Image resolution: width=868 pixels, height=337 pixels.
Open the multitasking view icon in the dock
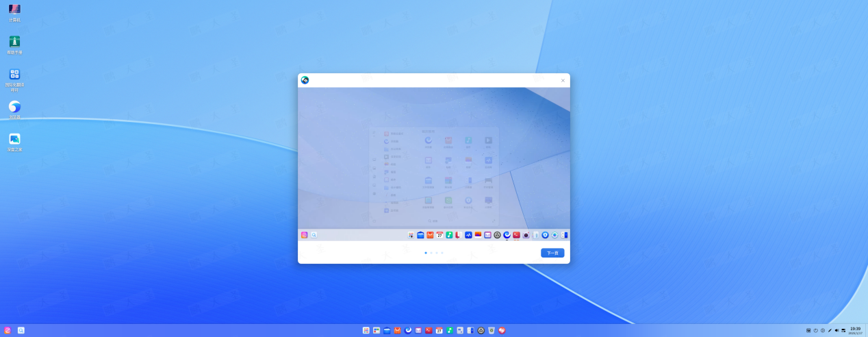click(x=376, y=330)
